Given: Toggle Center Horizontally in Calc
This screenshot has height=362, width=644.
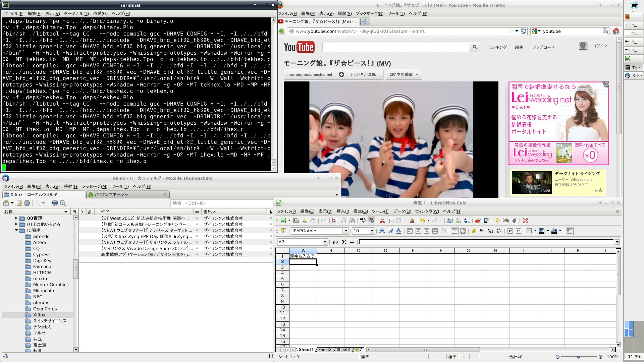Looking at the screenshot, I should pos(418,231).
